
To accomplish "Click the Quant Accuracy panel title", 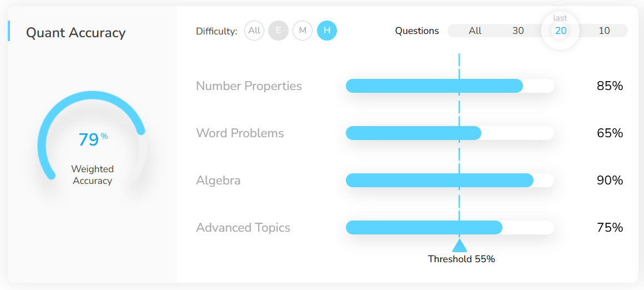I will coord(76,33).
